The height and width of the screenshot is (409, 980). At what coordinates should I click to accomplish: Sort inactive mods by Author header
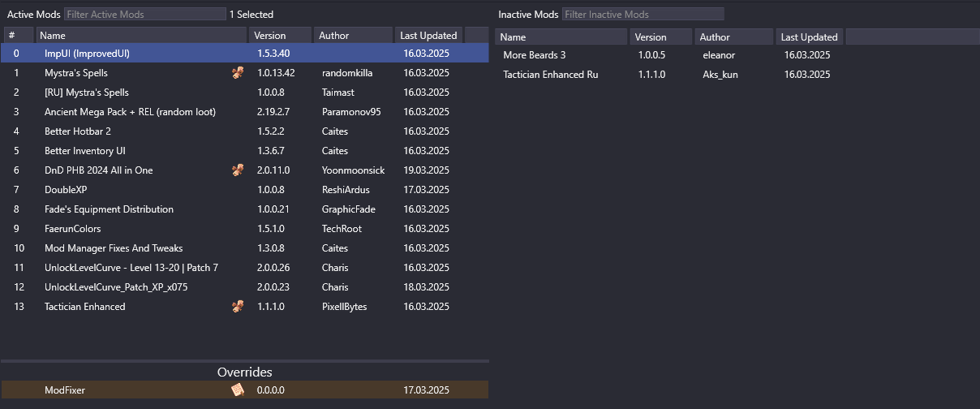click(733, 37)
